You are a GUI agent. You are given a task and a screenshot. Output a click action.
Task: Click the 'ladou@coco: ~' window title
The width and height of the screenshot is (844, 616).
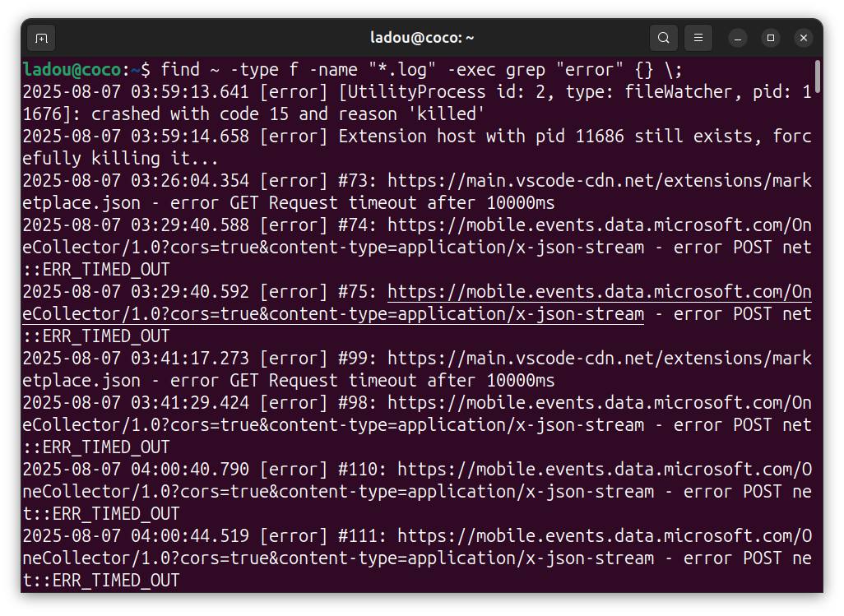(x=422, y=38)
